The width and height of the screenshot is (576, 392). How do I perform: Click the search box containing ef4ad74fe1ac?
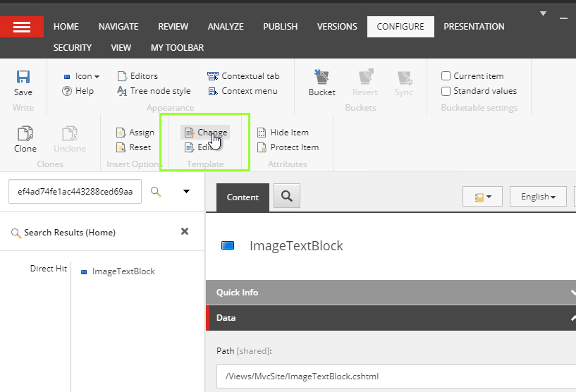[x=75, y=191]
